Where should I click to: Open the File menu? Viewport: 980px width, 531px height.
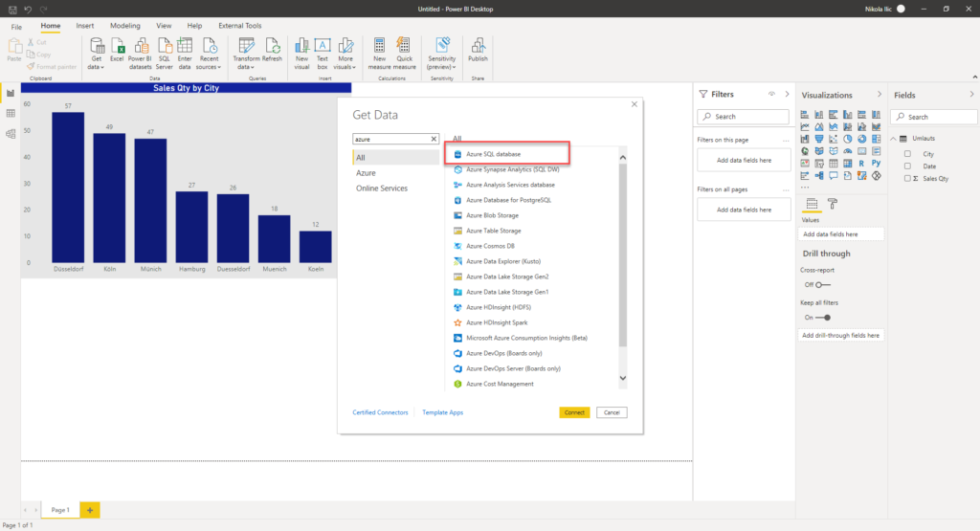click(16, 26)
